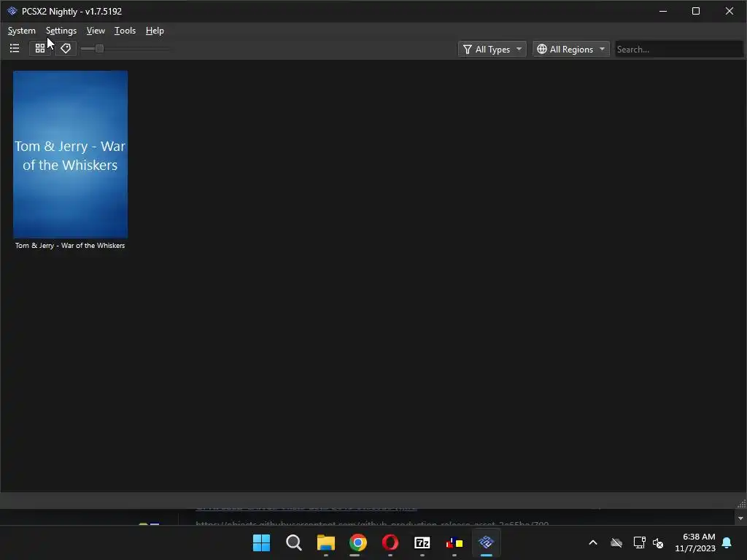The width and height of the screenshot is (747, 560).
Task: Click the network display tray icon
Action: [x=639, y=542]
